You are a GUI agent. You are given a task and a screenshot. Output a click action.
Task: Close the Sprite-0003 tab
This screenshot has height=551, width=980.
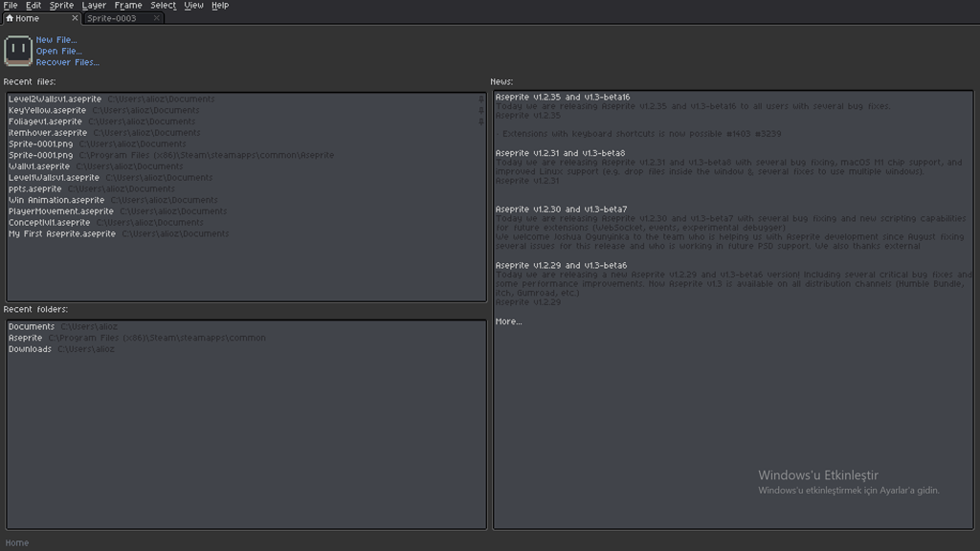(156, 17)
